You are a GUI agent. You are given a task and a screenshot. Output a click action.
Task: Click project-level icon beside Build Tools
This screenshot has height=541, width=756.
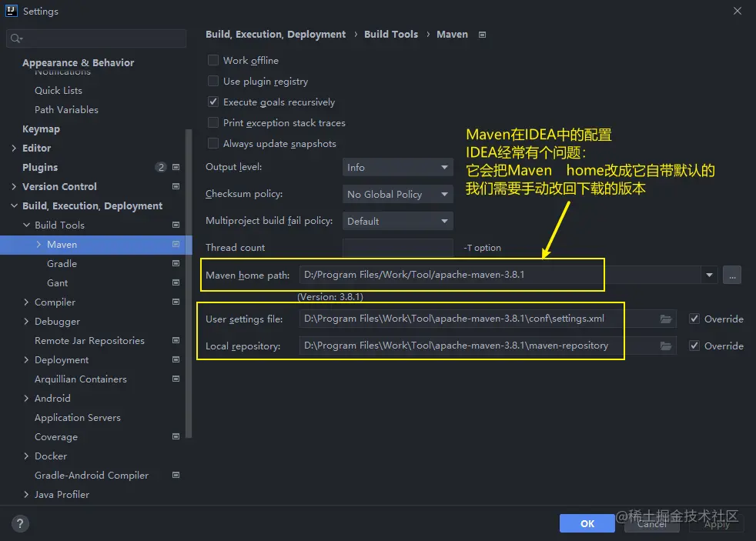coord(176,225)
